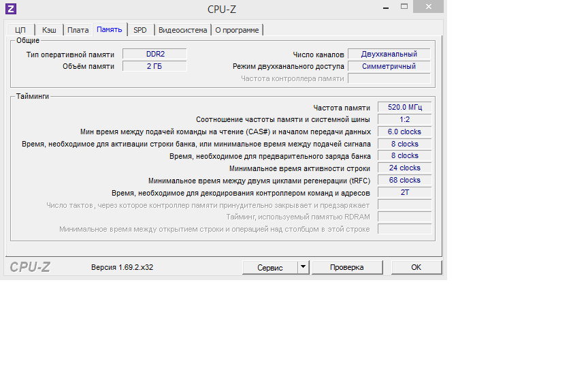Click the empty field beside Число тактов

coord(405,204)
